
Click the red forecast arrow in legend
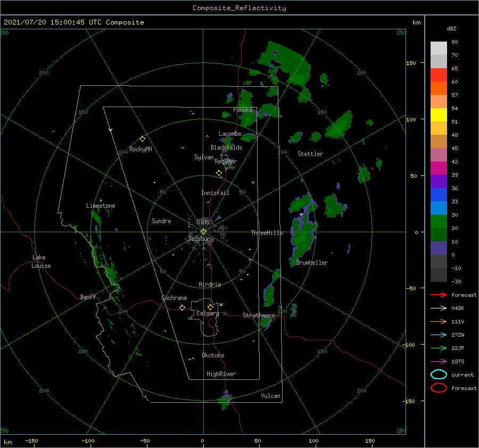tap(439, 295)
